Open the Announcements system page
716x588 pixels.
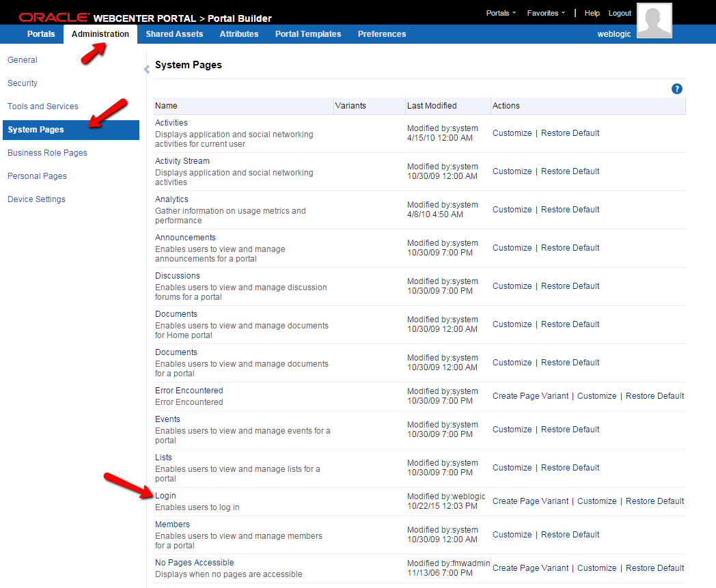tap(185, 237)
